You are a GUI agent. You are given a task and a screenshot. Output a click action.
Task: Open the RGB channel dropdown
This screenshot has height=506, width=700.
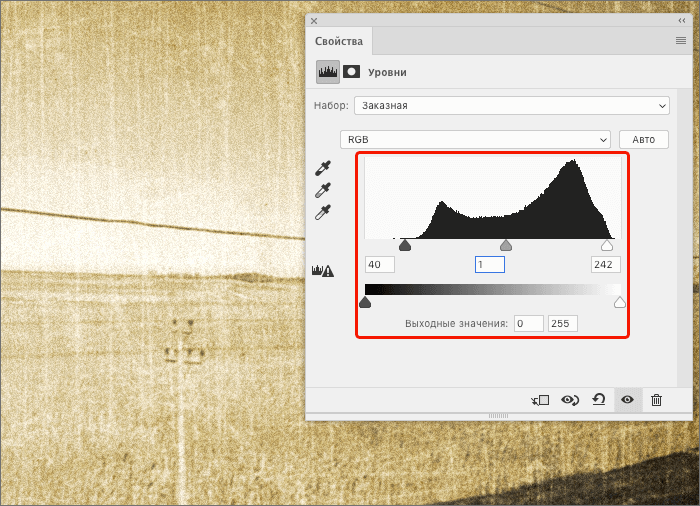pyautogui.click(x=475, y=139)
